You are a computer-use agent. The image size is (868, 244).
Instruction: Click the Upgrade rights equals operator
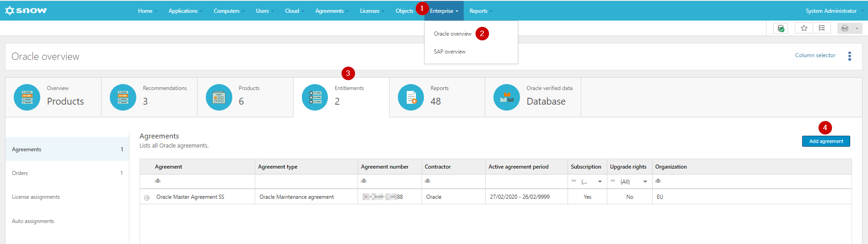[x=613, y=181]
